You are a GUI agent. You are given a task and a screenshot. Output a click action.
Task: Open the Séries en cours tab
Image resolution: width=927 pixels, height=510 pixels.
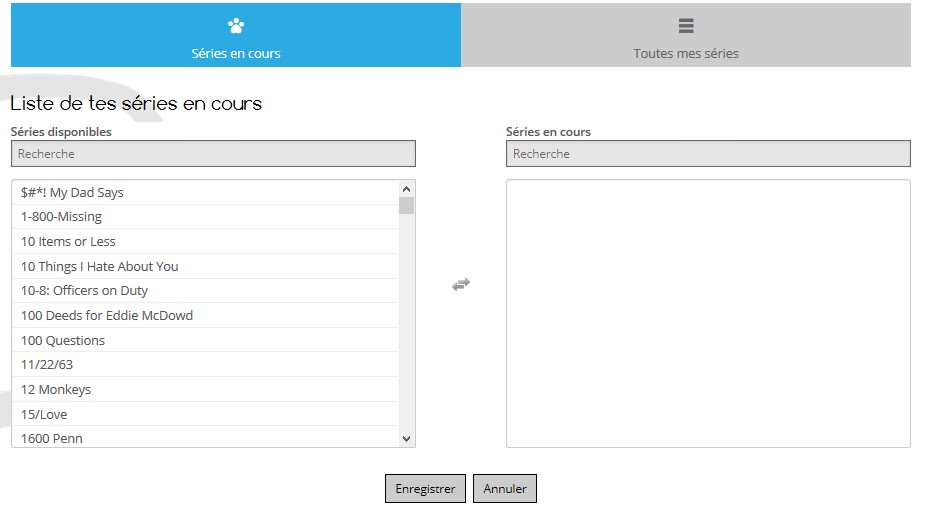click(235, 35)
